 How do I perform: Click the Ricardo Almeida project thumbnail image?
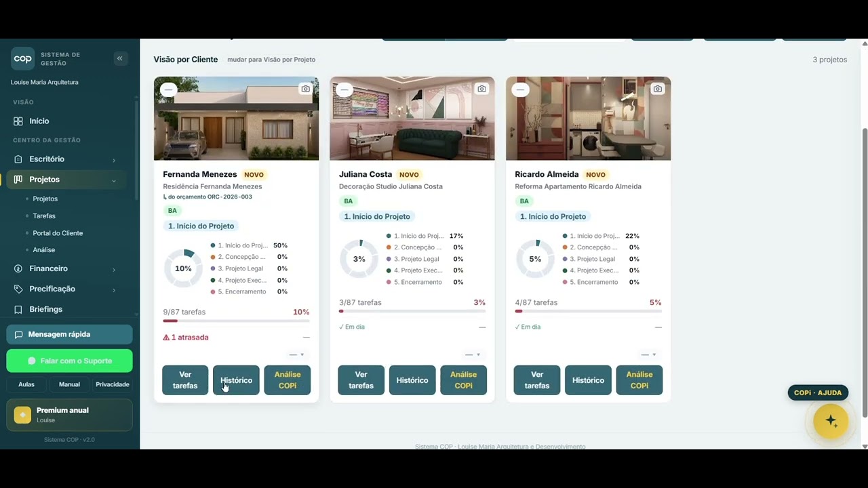pyautogui.click(x=589, y=119)
